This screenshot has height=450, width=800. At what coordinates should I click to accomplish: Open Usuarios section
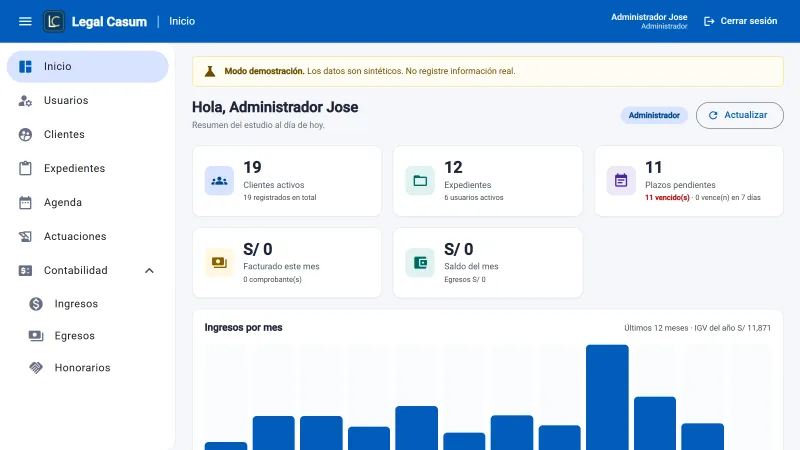pos(88,101)
